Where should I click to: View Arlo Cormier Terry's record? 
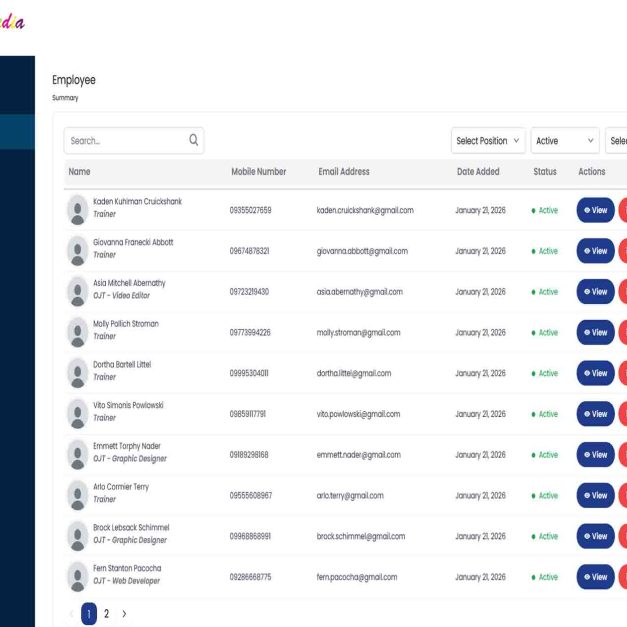point(595,495)
